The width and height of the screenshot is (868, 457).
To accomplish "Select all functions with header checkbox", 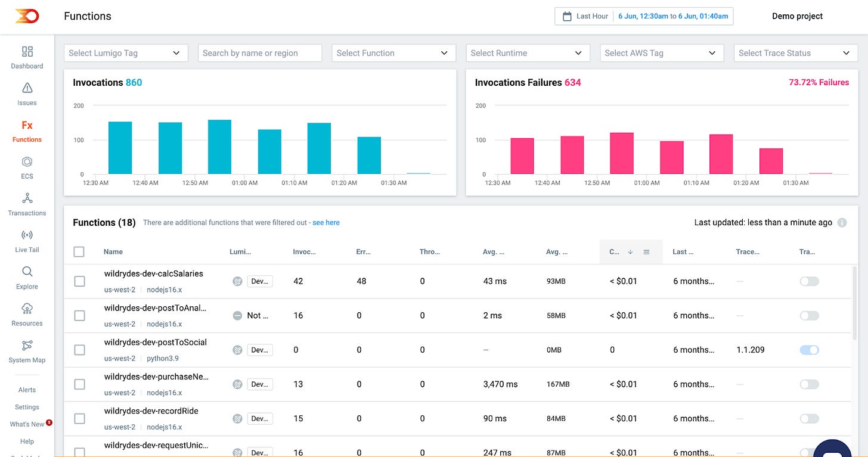I will tap(79, 252).
